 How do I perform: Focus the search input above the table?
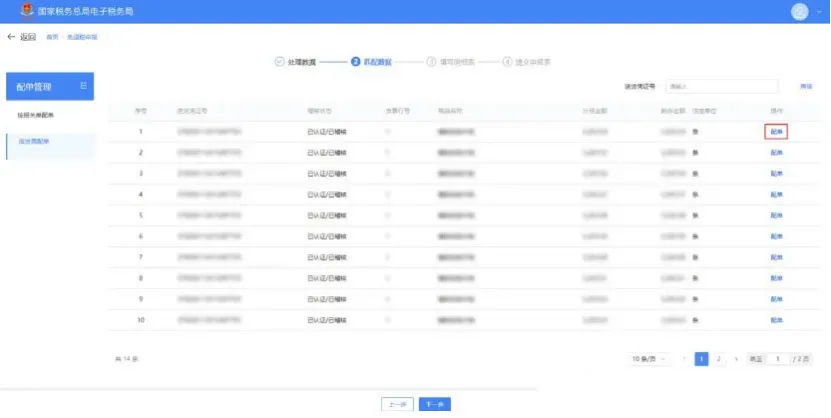(722, 86)
